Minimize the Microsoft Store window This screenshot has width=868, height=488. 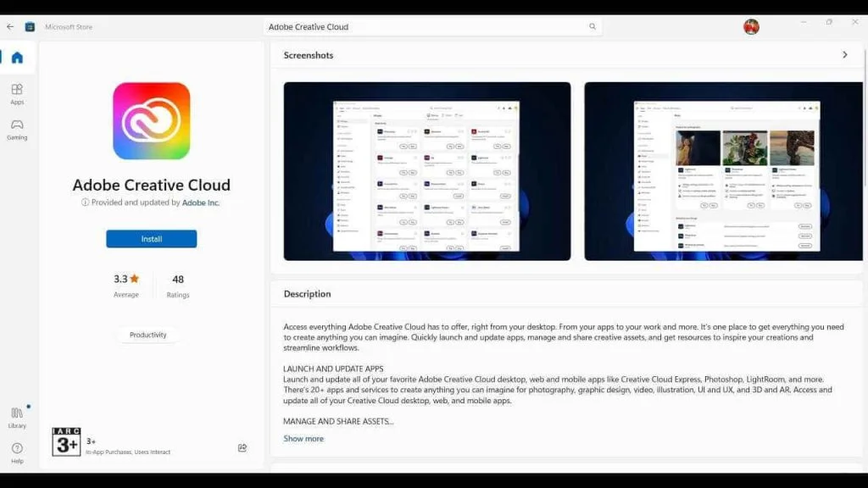[804, 22]
